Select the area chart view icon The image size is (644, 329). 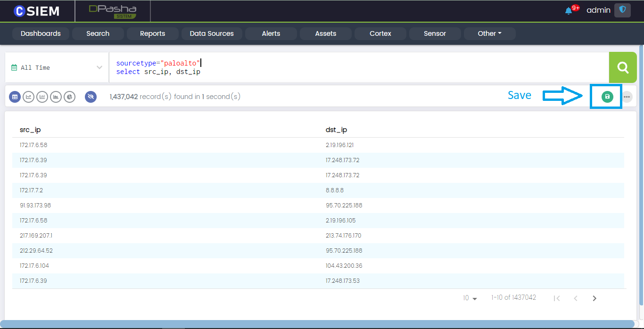tap(56, 97)
